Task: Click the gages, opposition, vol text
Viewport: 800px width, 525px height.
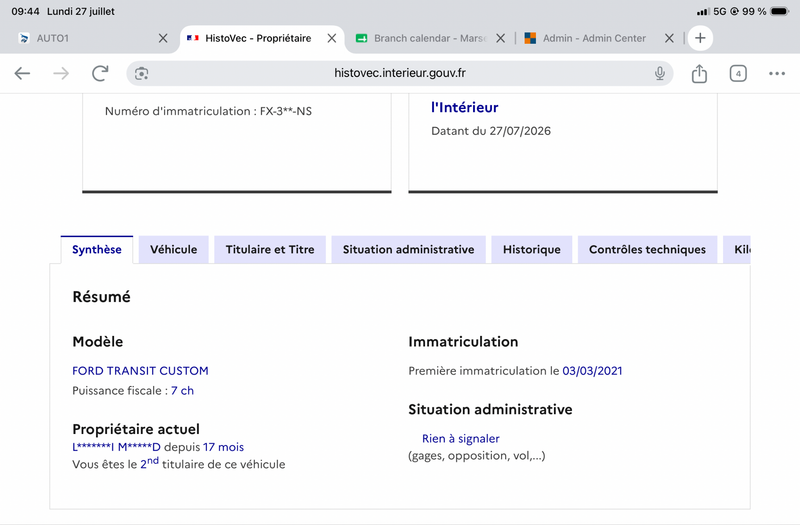Action: tap(477, 456)
